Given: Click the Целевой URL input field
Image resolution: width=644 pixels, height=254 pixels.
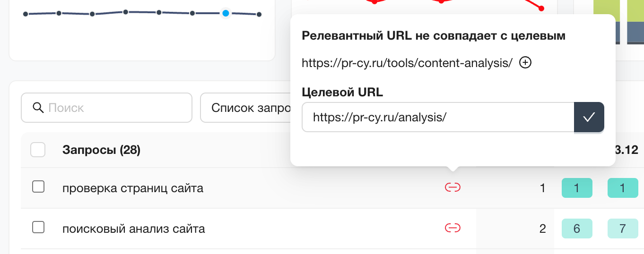Looking at the screenshot, I should click(437, 117).
